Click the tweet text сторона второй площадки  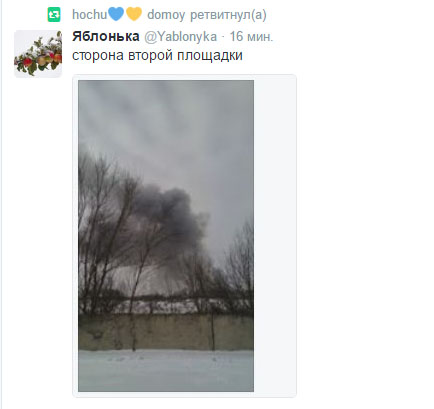click(x=157, y=56)
